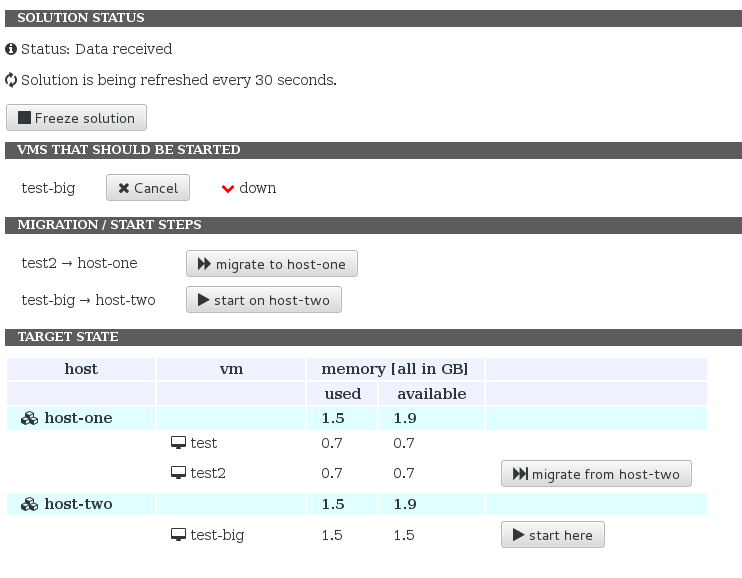This screenshot has height=578, width=742.
Task: Click the start here button
Action: click(552, 535)
